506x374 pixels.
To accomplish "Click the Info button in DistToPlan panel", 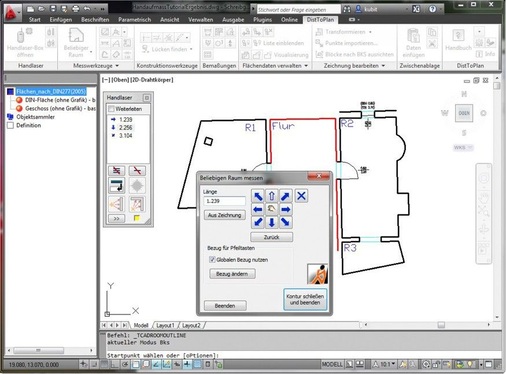I will (485, 54).
